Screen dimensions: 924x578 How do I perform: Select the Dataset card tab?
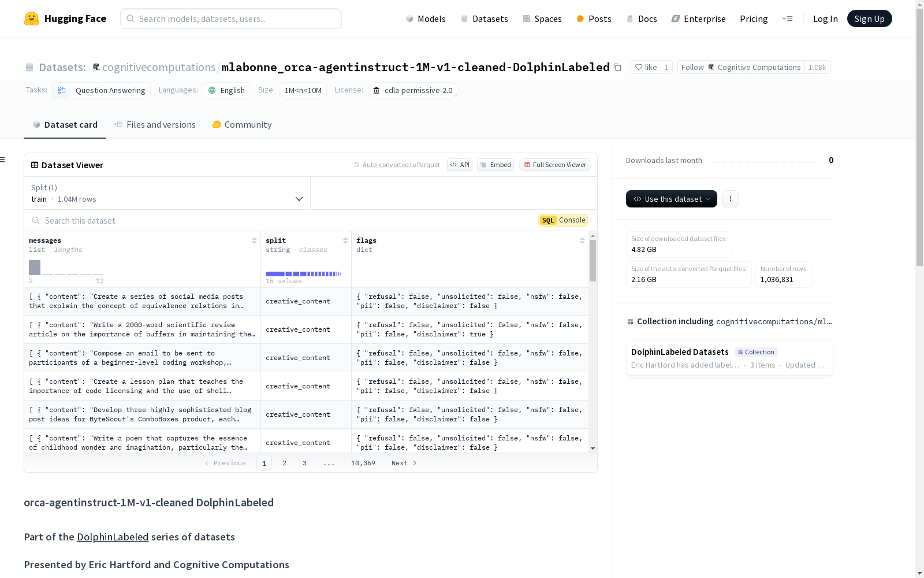click(65, 125)
